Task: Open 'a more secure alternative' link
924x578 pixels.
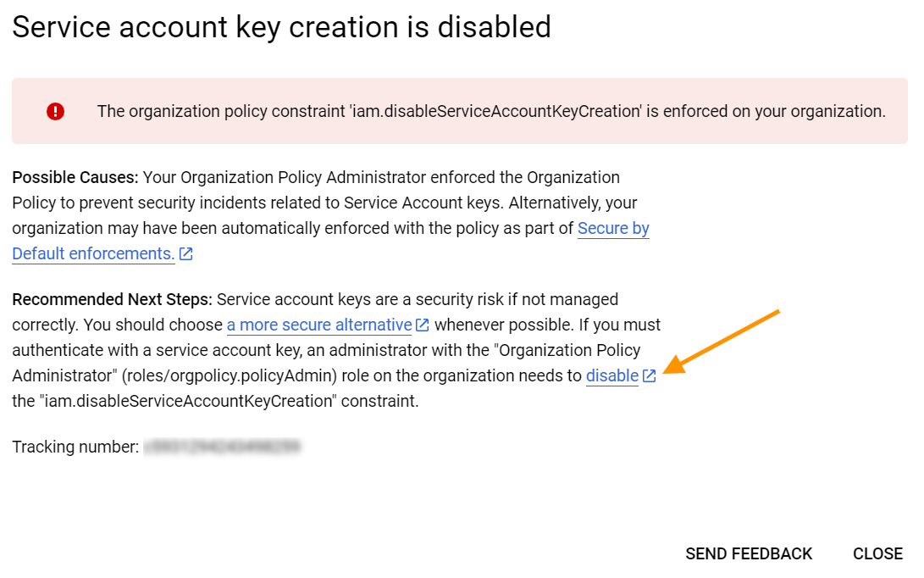Action: pyautogui.click(x=319, y=325)
